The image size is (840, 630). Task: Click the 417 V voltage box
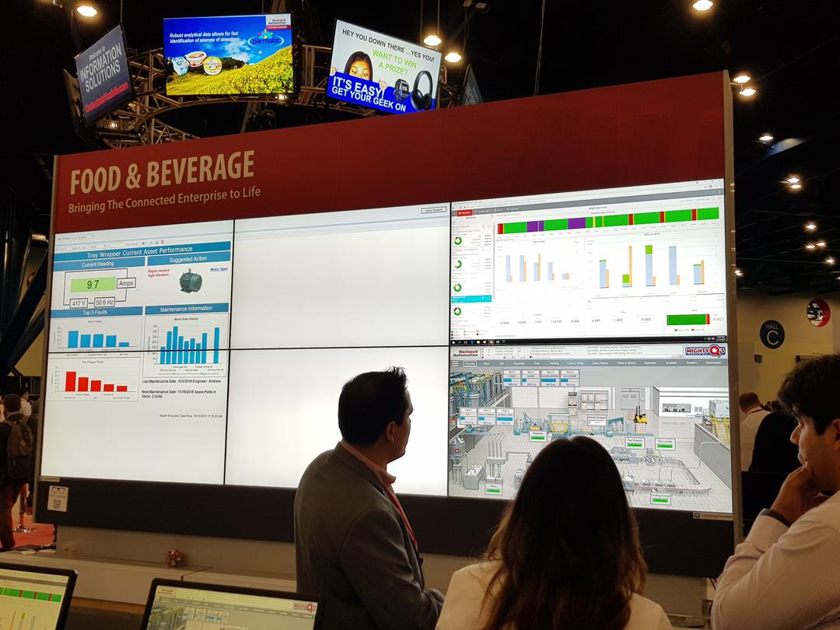coord(79,303)
